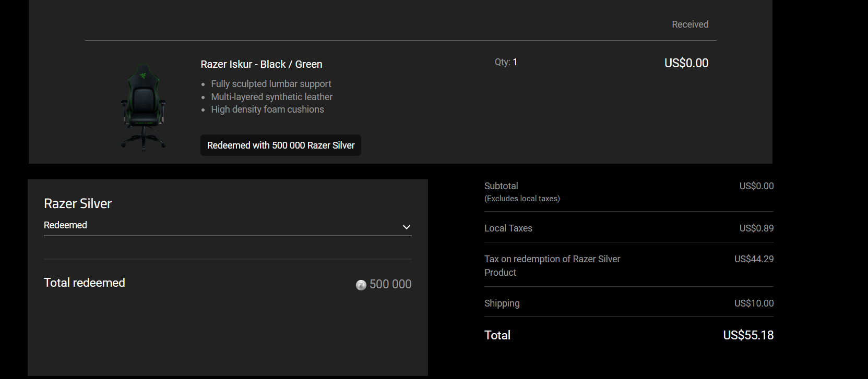Click the 'Qty: 1' quantity label
The height and width of the screenshot is (379, 868).
pyautogui.click(x=506, y=62)
